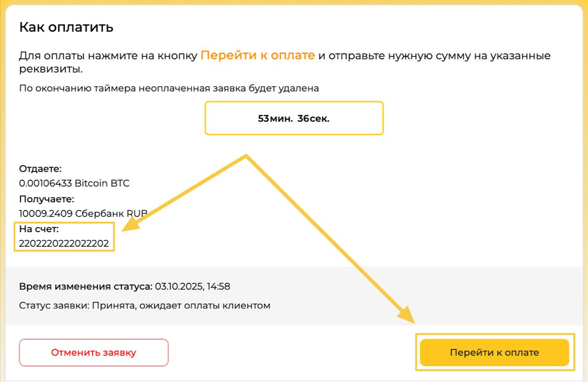This screenshot has height=382, width=588.
Task: Click the 0.00106433 Bitcoin BTC amount
Action: pyautogui.click(x=74, y=183)
